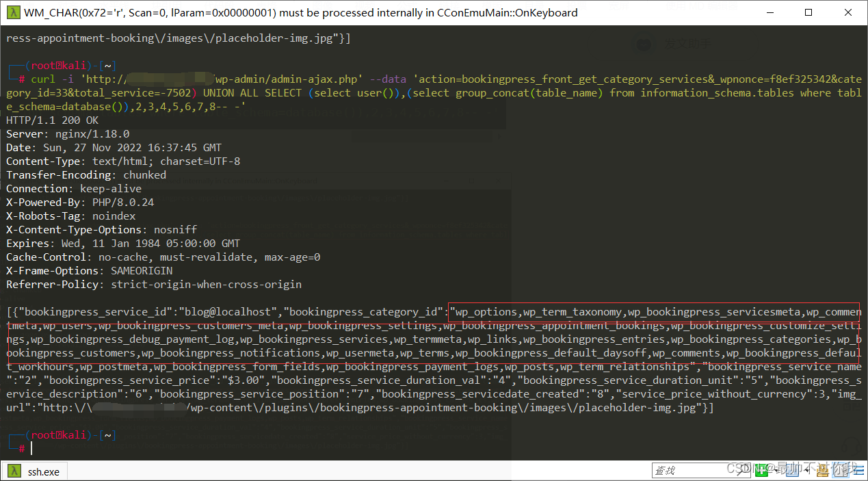This screenshot has height=481, width=868.
Task: Click Cache-Control header line
Action: [x=163, y=257]
